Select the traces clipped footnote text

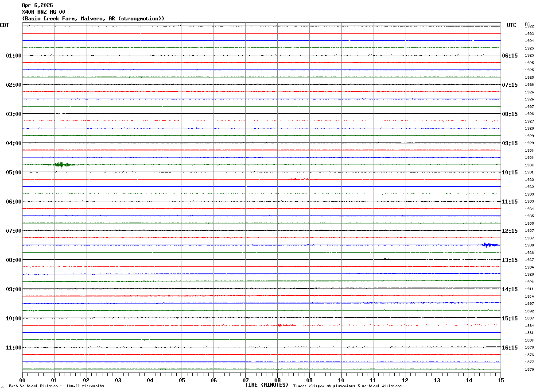[x=347, y=386]
